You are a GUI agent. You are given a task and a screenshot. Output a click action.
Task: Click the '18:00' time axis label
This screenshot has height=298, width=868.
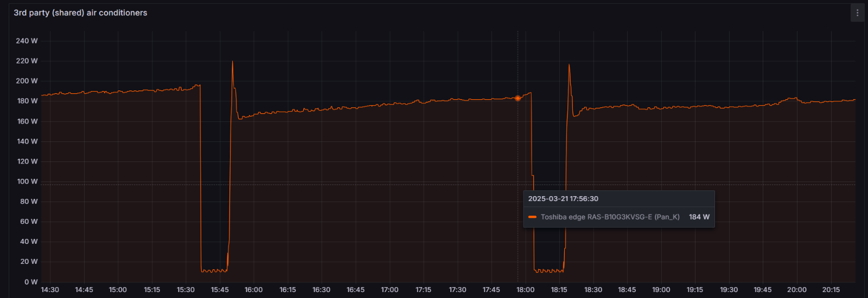(525, 290)
